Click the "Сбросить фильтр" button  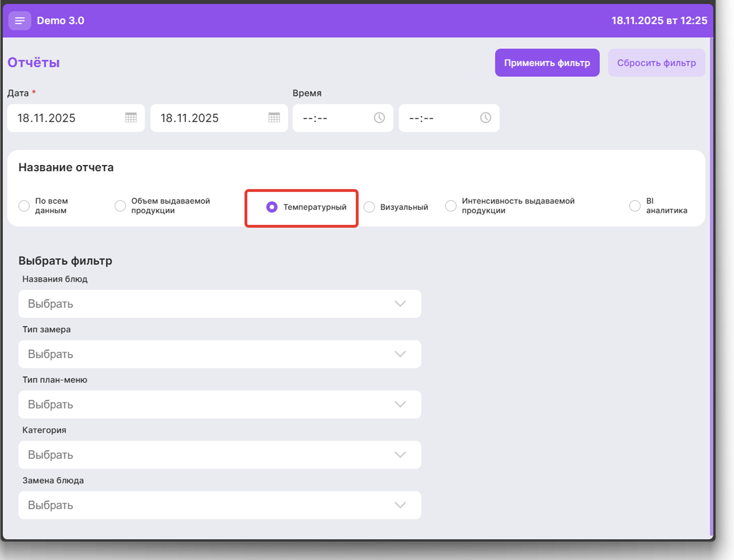click(656, 63)
